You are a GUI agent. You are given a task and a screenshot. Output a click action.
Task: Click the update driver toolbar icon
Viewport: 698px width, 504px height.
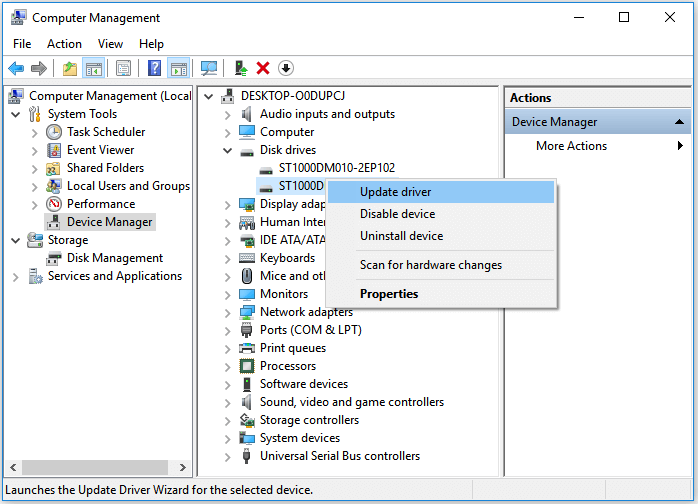tap(241, 68)
